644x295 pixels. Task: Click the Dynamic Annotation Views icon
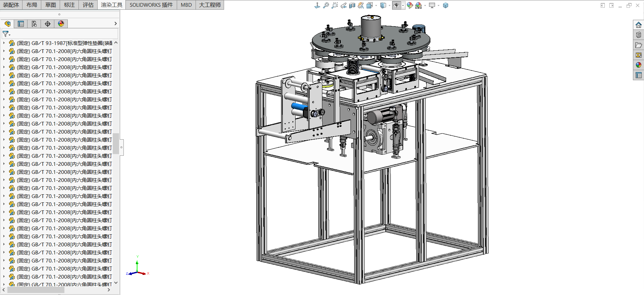pos(361,5)
